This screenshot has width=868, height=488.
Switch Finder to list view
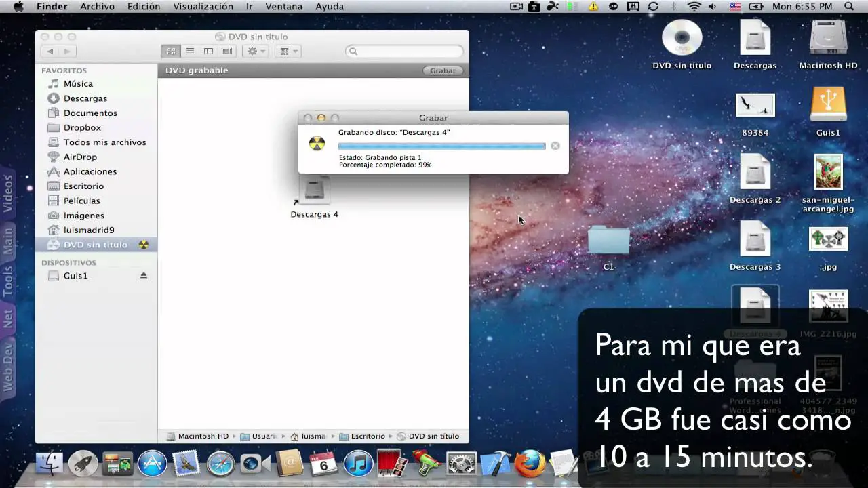coord(190,52)
